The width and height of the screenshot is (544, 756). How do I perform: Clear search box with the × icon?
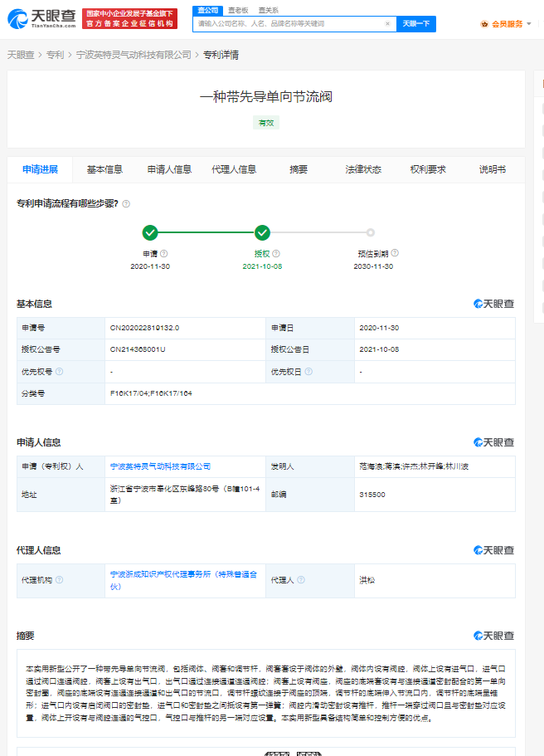click(387, 24)
